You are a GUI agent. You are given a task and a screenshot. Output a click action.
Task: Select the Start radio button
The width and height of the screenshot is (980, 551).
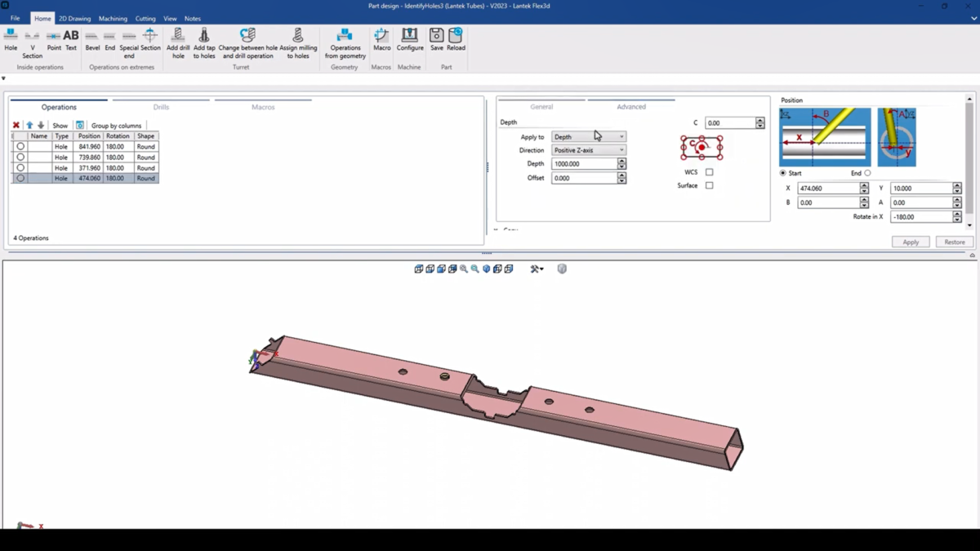coord(783,173)
